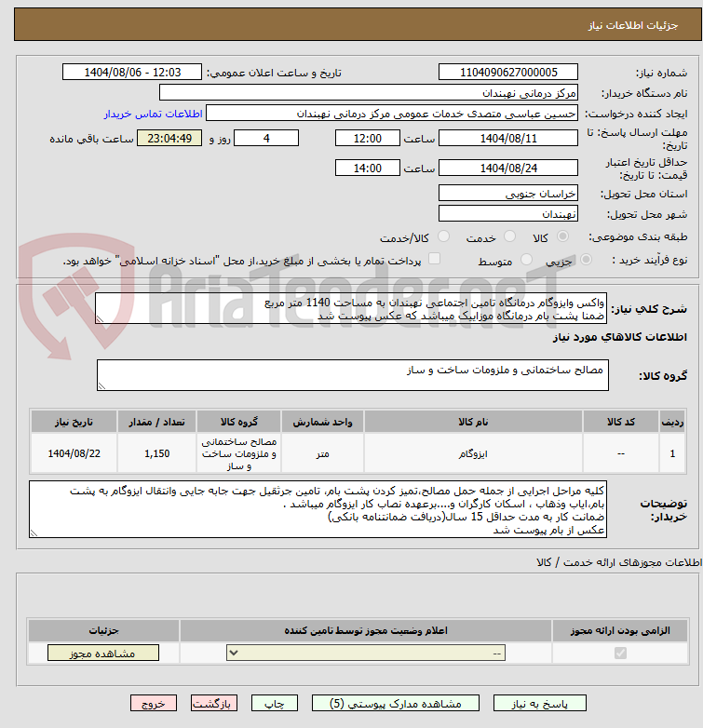The image size is (703, 728).
Task: Click the بازگشت back button
Action: coord(213,704)
